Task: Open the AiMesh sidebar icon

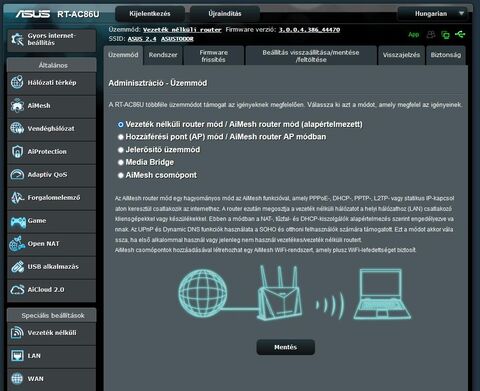Action: tap(17, 105)
